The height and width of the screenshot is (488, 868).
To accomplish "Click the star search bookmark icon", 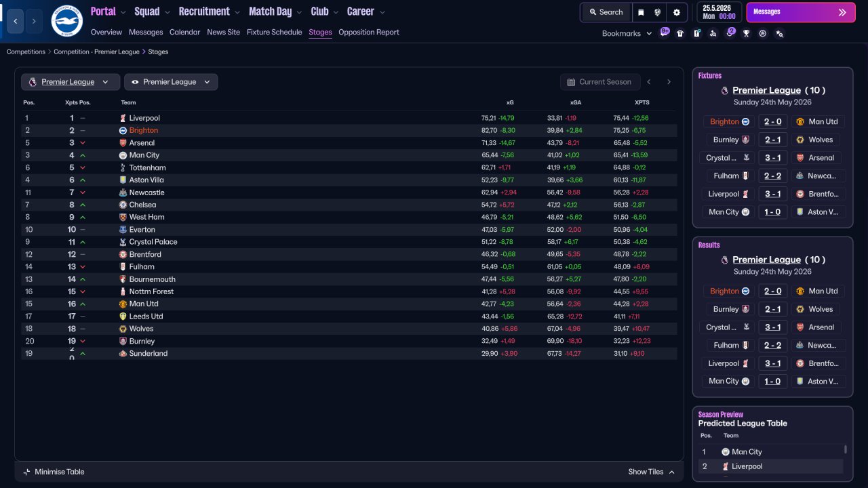I will coord(779,33).
